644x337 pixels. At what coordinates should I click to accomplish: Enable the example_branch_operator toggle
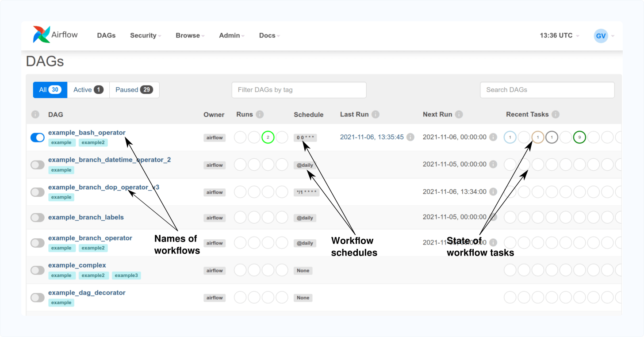[x=38, y=243]
